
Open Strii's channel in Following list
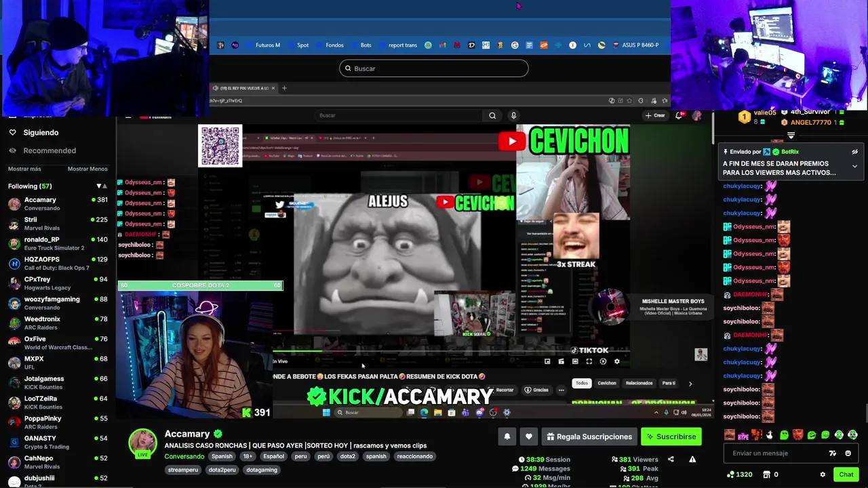click(58, 224)
